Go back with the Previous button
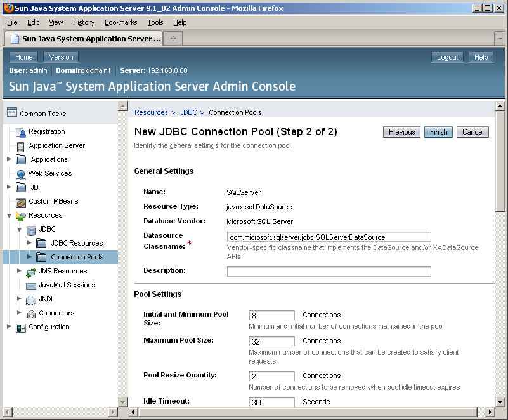 coord(401,132)
